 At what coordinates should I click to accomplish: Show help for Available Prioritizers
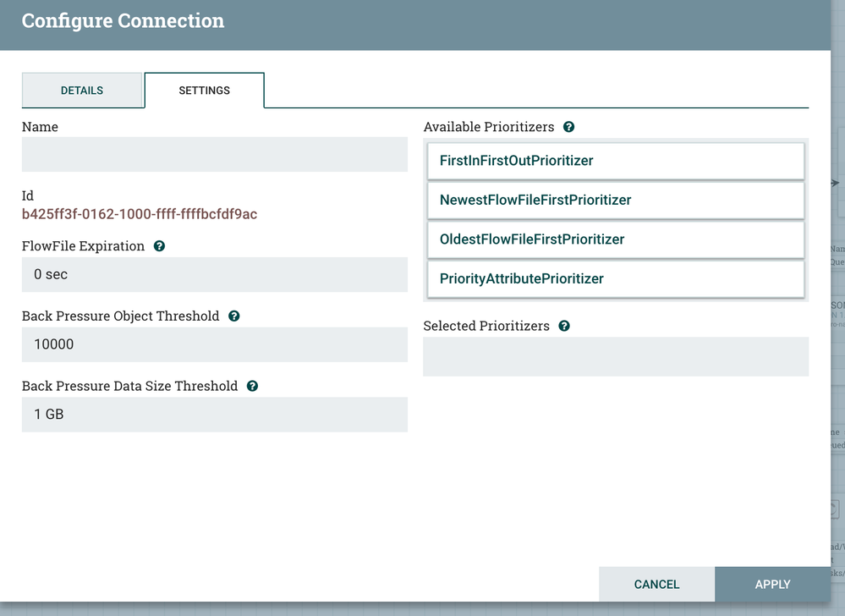pyautogui.click(x=568, y=127)
